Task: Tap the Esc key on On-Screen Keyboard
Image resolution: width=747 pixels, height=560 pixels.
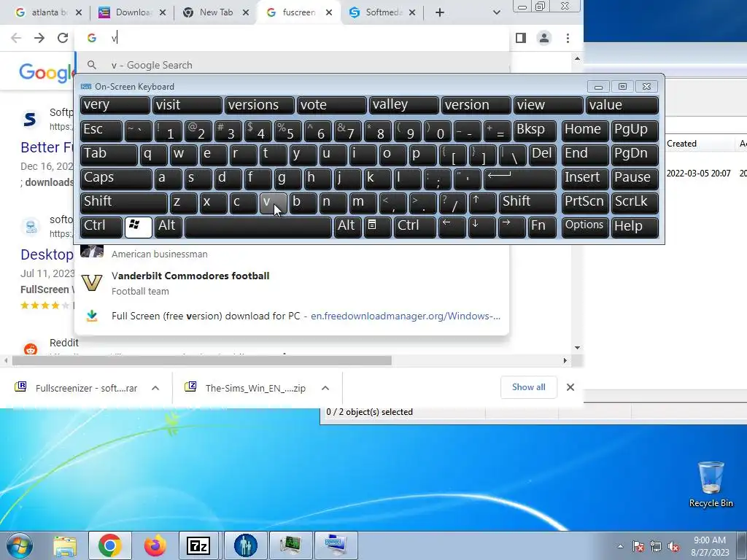Action: [101, 130]
